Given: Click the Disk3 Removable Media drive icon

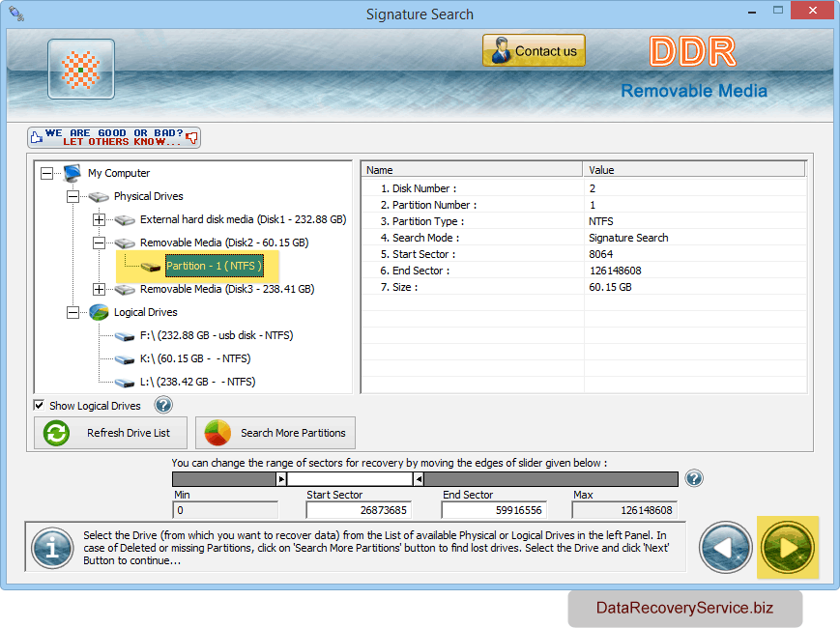Looking at the screenshot, I should pos(125,290).
